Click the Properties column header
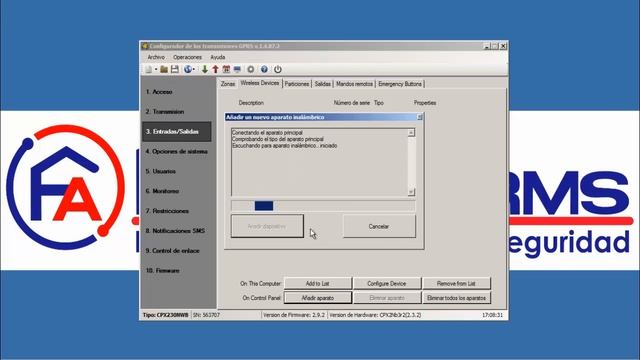The image size is (640, 360). click(x=425, y=103)
